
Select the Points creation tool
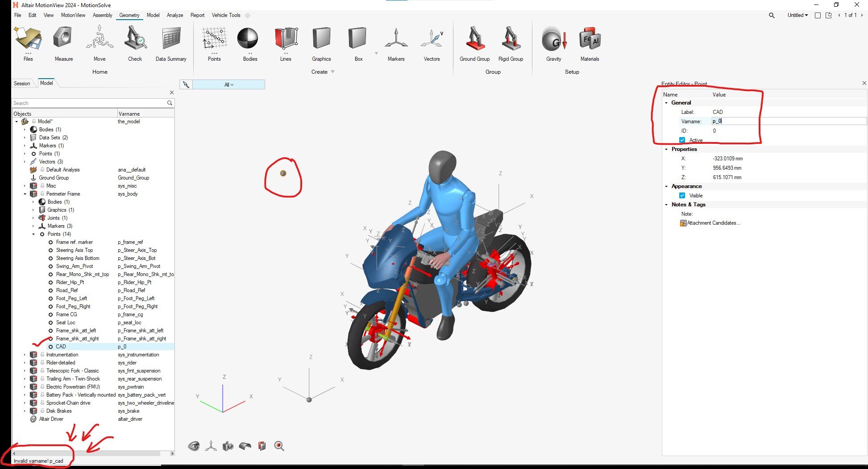coord(214,43)
